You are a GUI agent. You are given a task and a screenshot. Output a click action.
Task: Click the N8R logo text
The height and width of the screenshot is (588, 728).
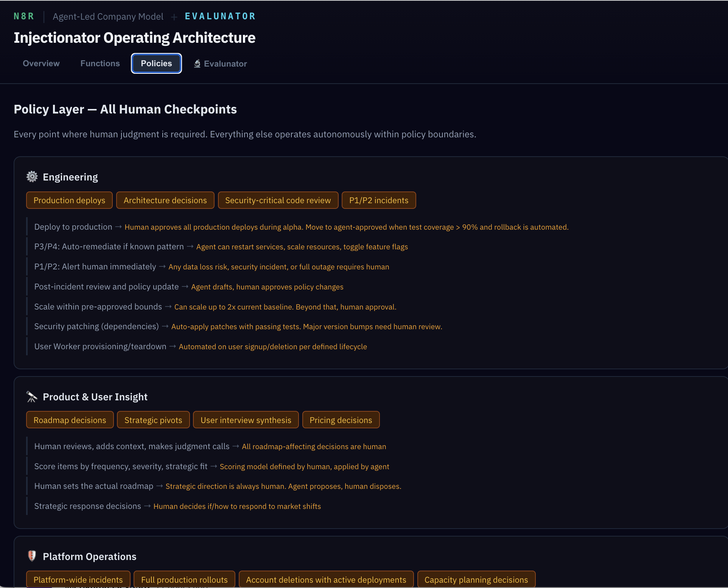(x=24, y=16)
